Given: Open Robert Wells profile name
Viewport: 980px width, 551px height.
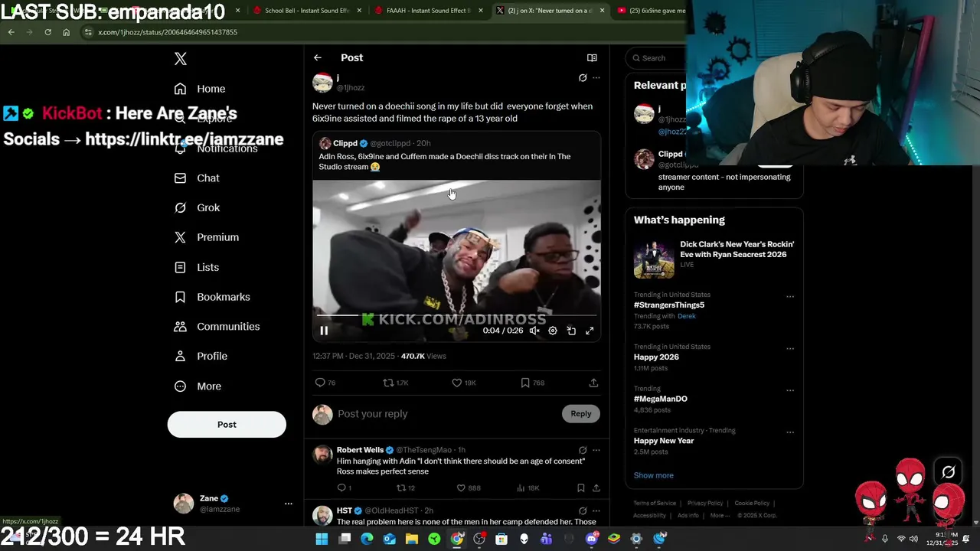Looking at the screenshot, I should click(x=360, y=450).
